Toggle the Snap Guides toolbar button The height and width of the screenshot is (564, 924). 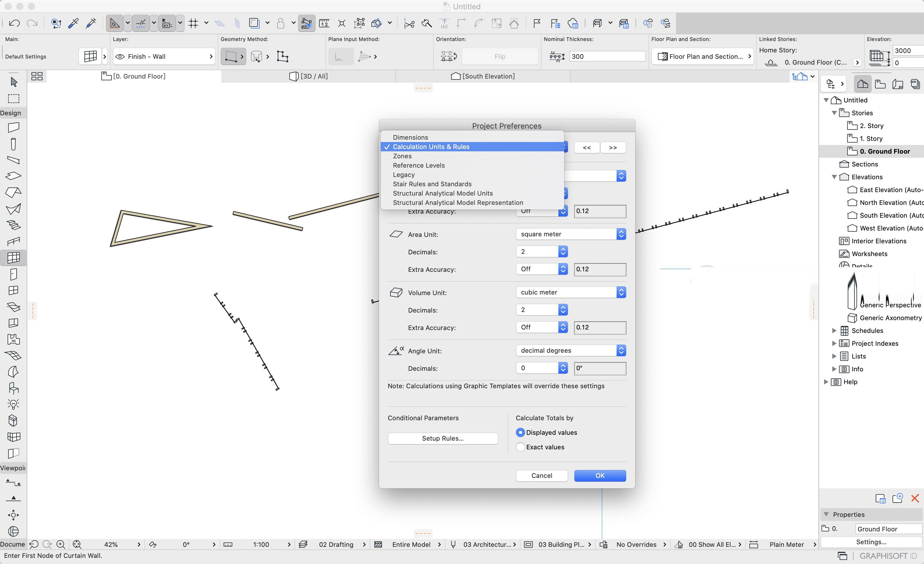coord(141,23)
